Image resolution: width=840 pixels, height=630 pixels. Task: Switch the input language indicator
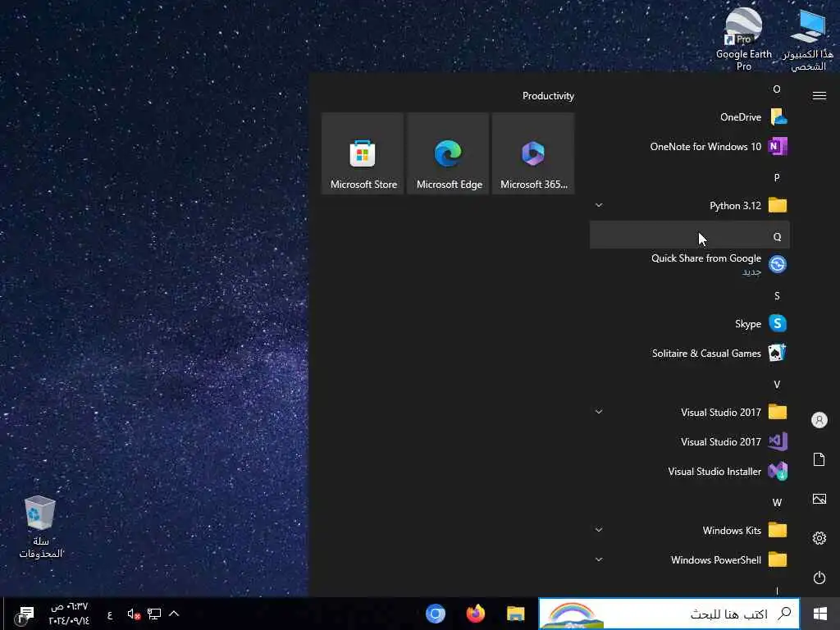(x=110, y=615)
